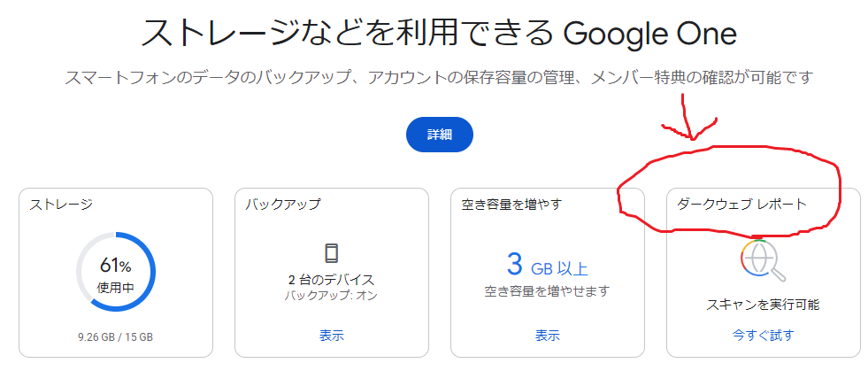Viewport: 868px width, 371px height.
Task: Click バックアップ: オン status text
Action: [332, 296]
